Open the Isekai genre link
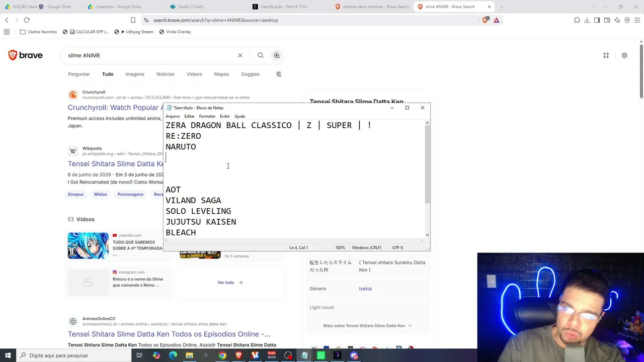Screen dimensions: 644x362 (x=365, y=289)
